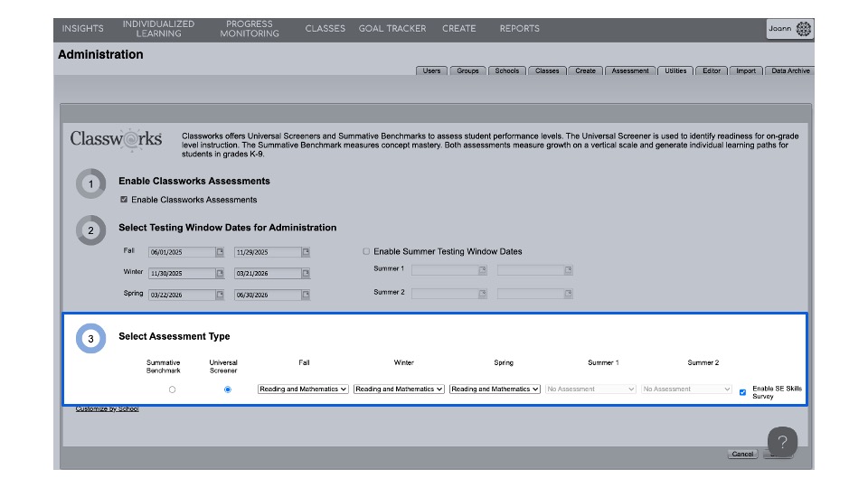Click the Spring end date field
This screenshot has width=868, height=488.
click(268, 295)
